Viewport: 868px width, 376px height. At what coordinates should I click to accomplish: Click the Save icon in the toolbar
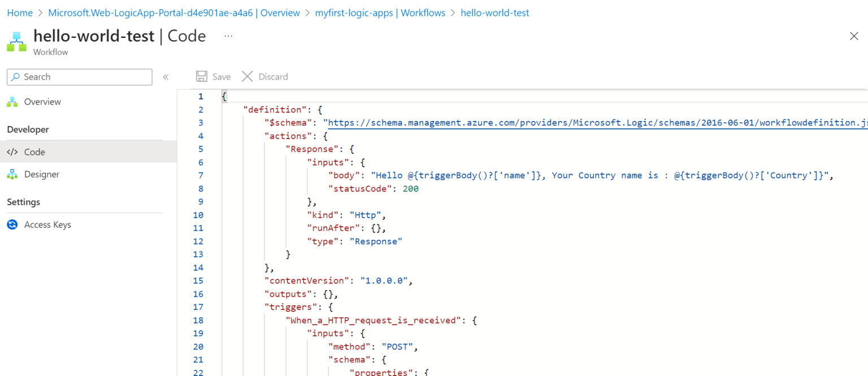pos(201,76)
